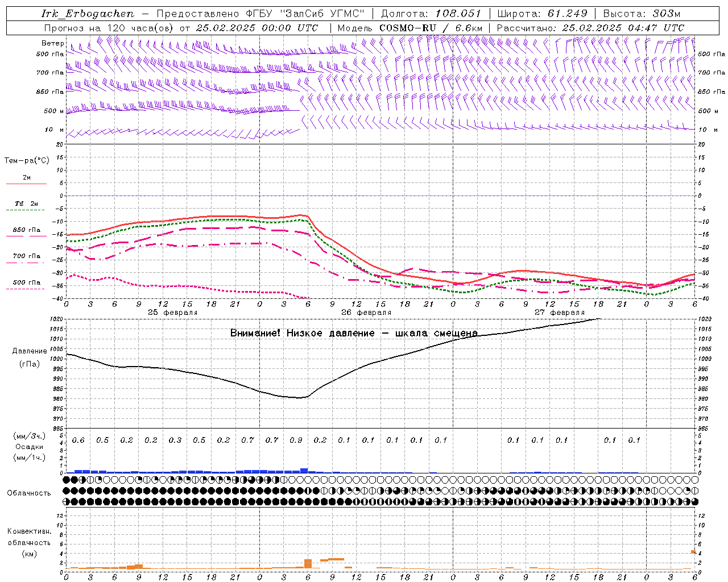Click the Тем-ра(°C) temperature axis label
This screenshot has height=582, width=728.
click(x=27, y=161)
